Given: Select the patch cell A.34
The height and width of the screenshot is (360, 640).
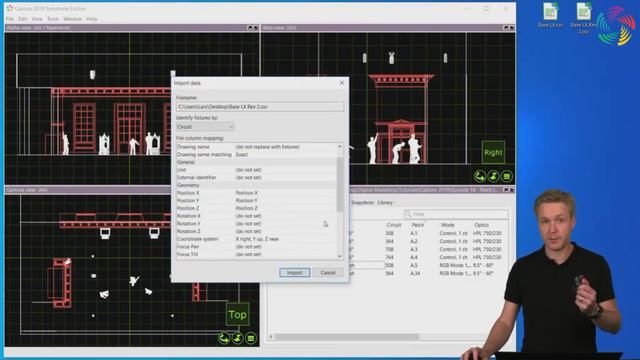Looking at the screenshot, I should [x=415, y=273].
